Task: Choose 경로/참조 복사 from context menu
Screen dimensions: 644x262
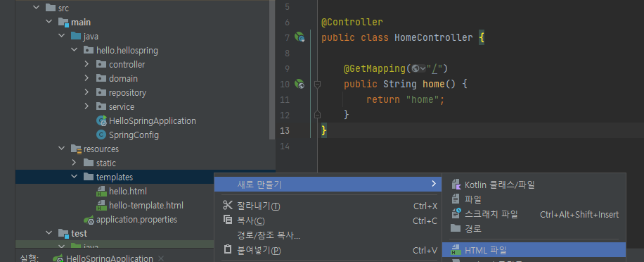Action: pos(328,235)
